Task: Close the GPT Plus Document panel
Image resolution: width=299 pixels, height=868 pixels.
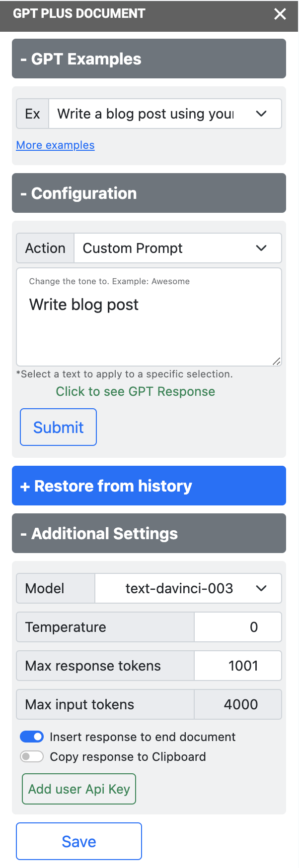Action: (280, 14)
